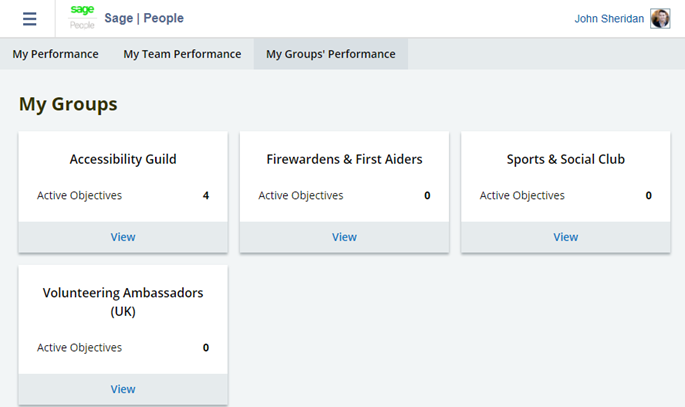Select the My Groups' Performance tab
685x407 pixels.
330,54
